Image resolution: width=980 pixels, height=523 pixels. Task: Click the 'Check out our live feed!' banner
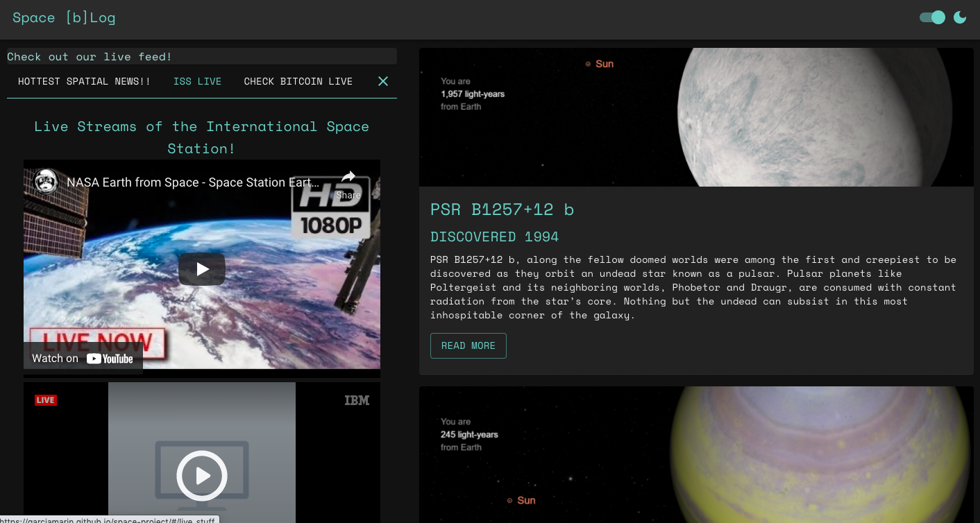pos(202,56)
